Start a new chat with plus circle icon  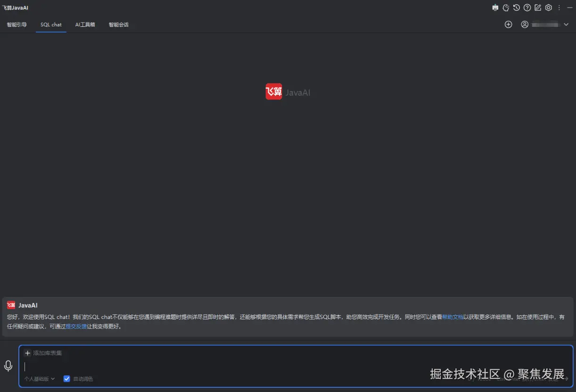pos(508,24)
